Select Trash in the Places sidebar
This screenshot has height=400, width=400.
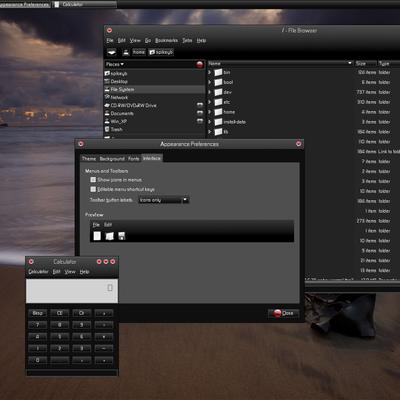coord(154,129)
